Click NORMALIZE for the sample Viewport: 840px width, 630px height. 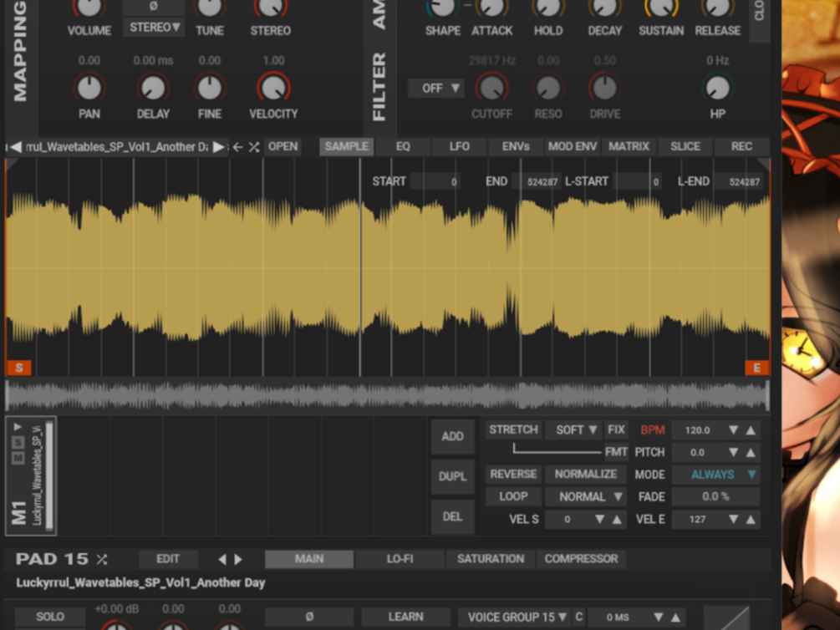(586, 474)
